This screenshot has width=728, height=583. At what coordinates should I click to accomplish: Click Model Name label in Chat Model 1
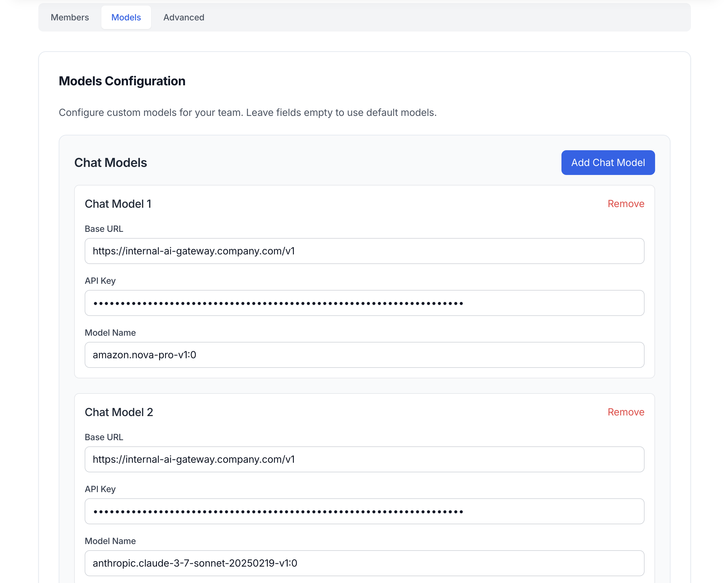tap(110, 333)
